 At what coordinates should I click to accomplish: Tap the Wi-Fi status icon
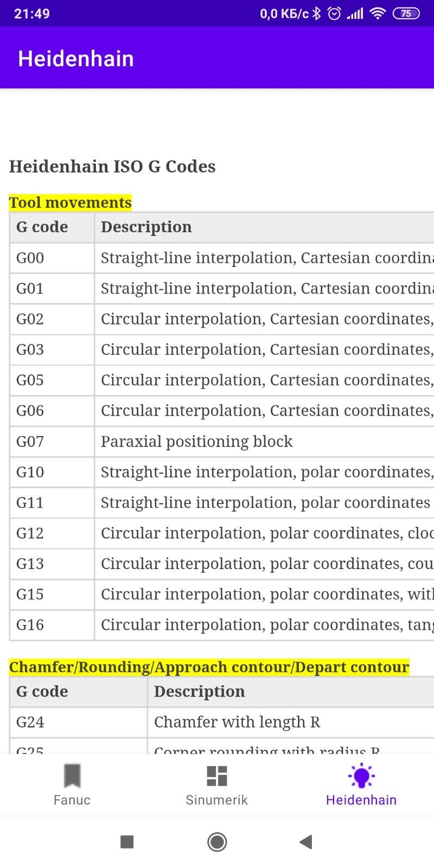coord(377,14)
